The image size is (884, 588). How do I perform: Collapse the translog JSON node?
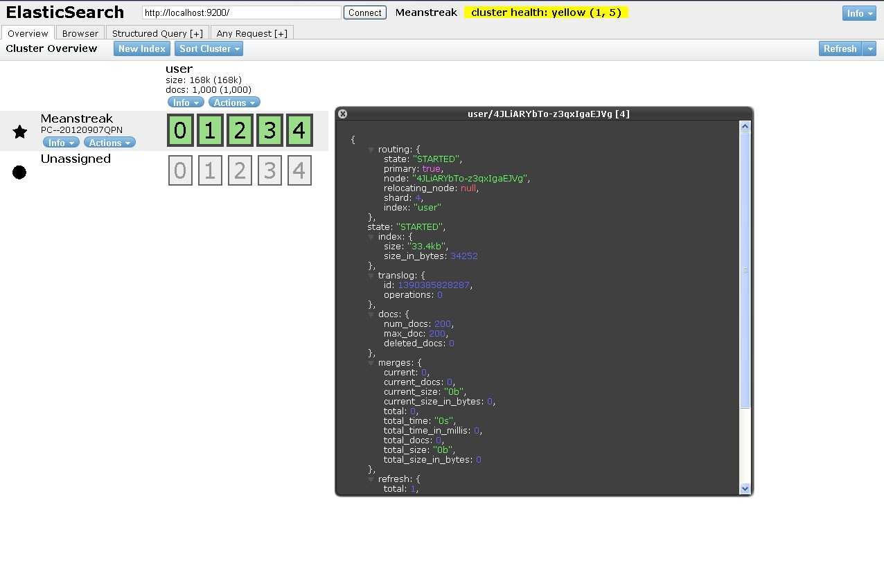click(x=371, y=276)
